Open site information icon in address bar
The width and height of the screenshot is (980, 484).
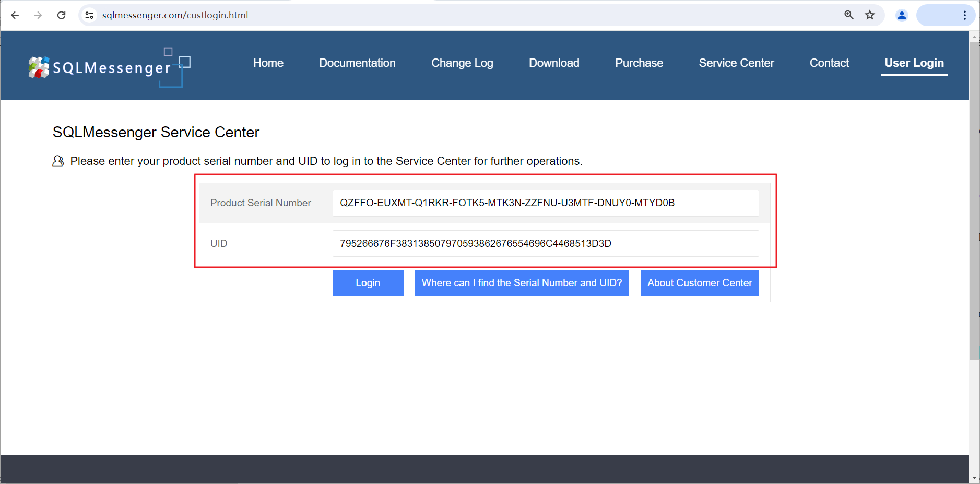pyautogui.click(x=89, y=15)
